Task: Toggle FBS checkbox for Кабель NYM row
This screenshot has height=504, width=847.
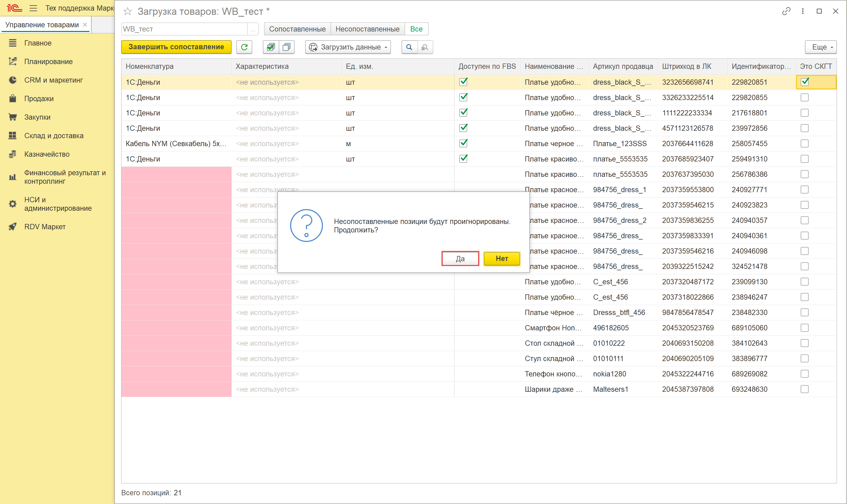Action: pos(463,143)
